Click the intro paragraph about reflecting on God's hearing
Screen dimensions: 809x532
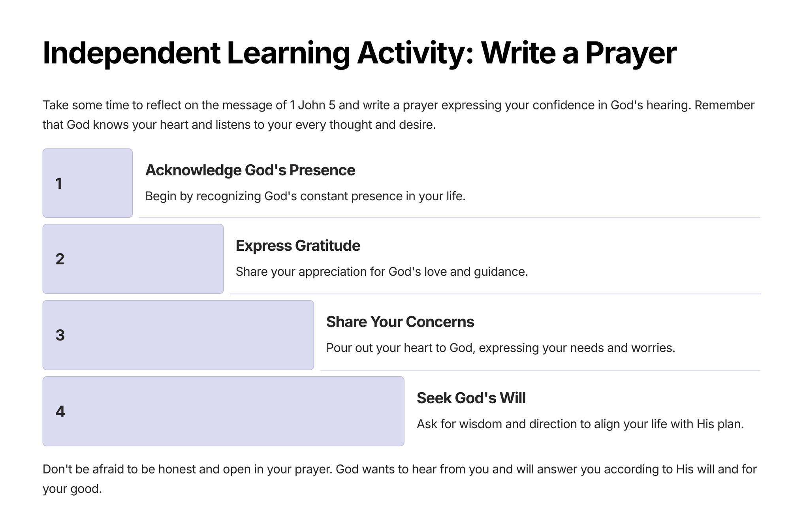398,115
